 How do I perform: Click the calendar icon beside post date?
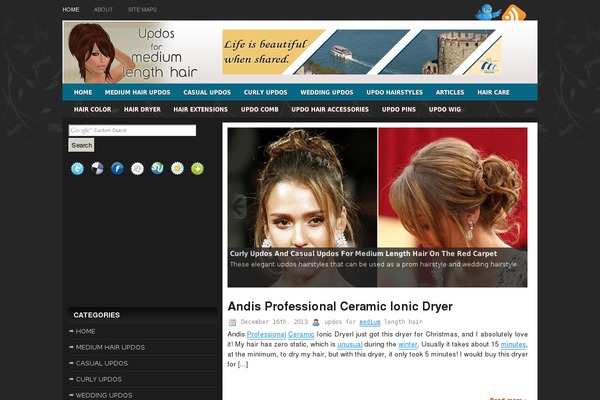click(x=232, y=322)
